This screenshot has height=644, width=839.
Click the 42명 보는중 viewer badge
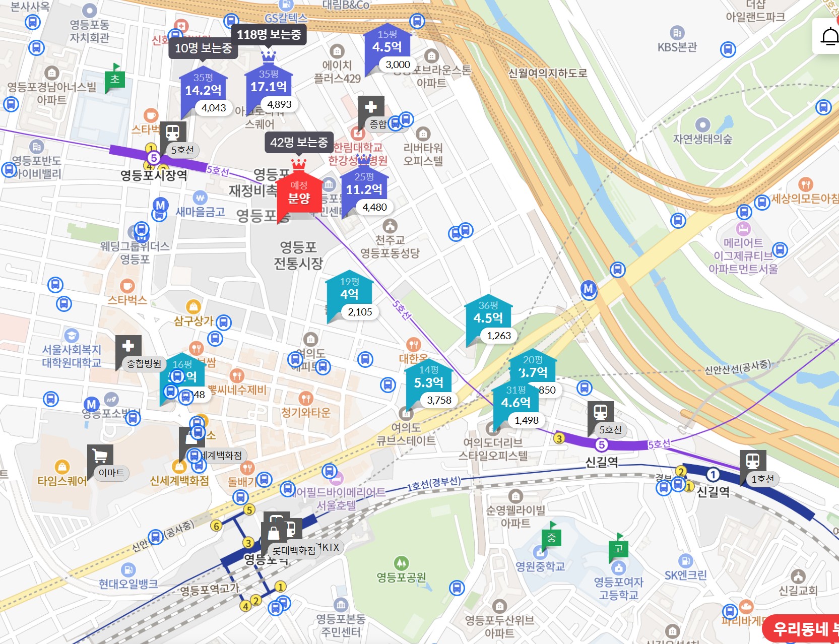point(299,143)
